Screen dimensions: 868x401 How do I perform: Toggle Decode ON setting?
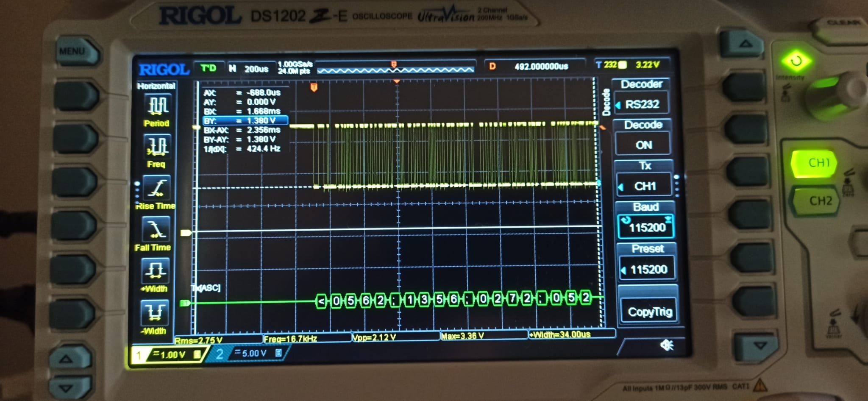[x=643, y=145]
